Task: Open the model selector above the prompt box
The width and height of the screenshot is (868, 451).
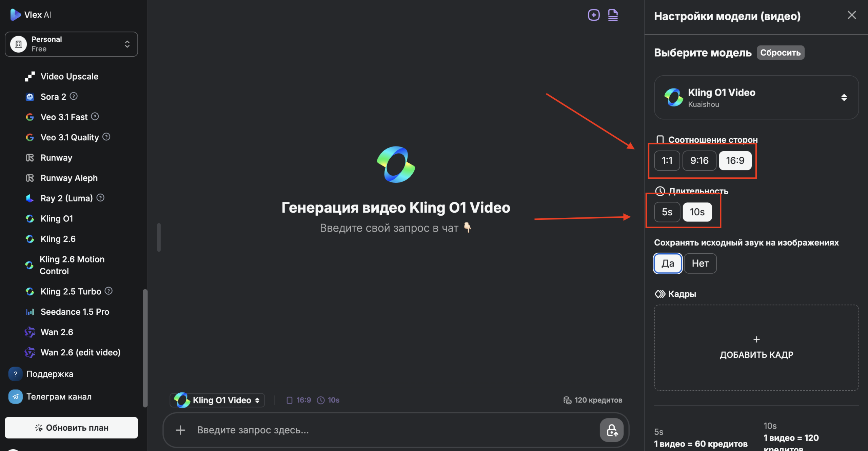Action: tap(217, 400)
